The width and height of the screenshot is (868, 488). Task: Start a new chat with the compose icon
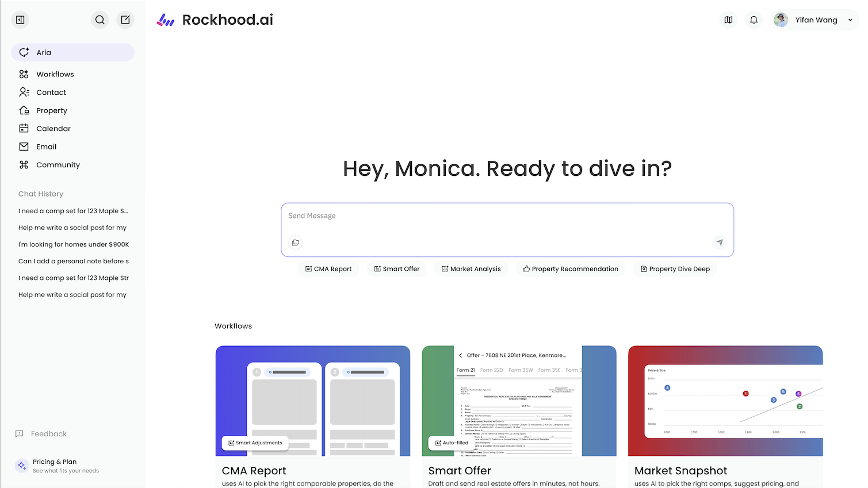click(125, 20)
